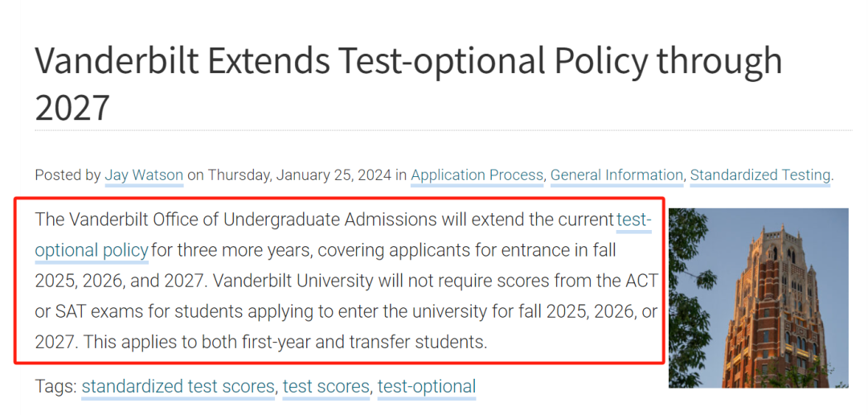Select the standalone 'test scores' tag

point(326,386)
